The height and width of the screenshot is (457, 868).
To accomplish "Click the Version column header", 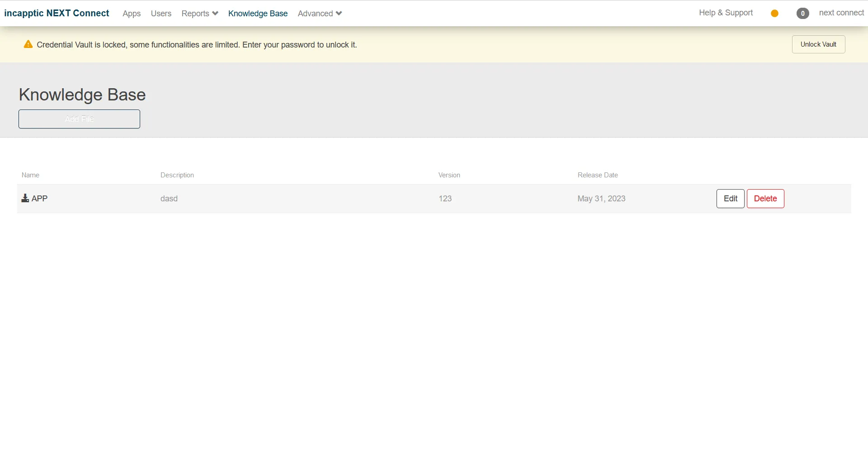I will coord(449,175).
